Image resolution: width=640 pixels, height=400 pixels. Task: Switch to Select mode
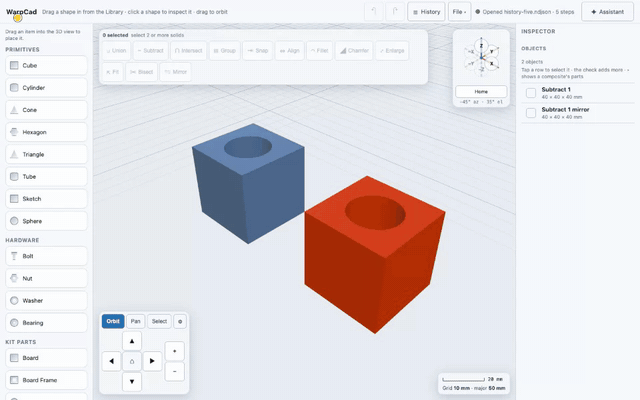point(159,322)
